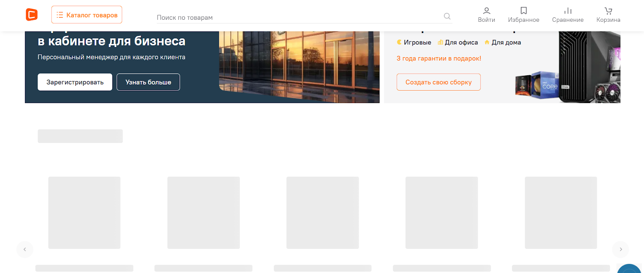Image resolution: width=644 pixels, height=273 pixels.
Task: Show next items with right carousel arrow
Action: point(620,249)
